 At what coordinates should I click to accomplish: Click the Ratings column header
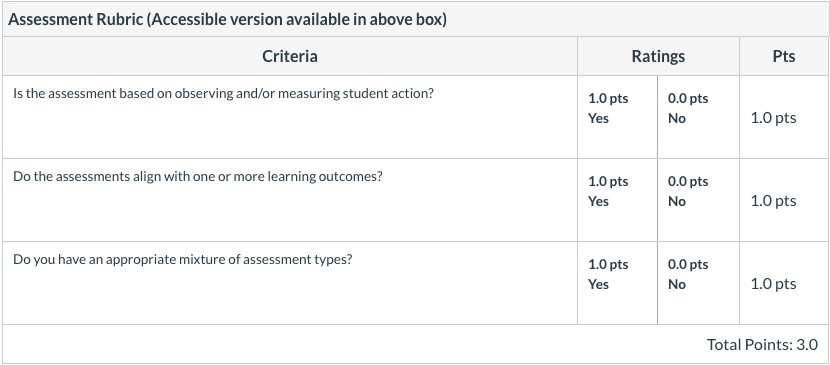(x=658, y=56)
